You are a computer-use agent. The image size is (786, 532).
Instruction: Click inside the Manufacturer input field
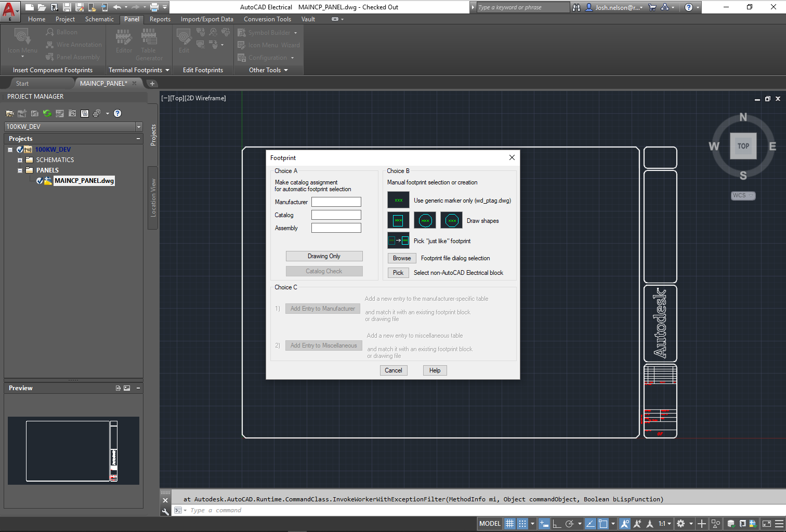point(336,202)
